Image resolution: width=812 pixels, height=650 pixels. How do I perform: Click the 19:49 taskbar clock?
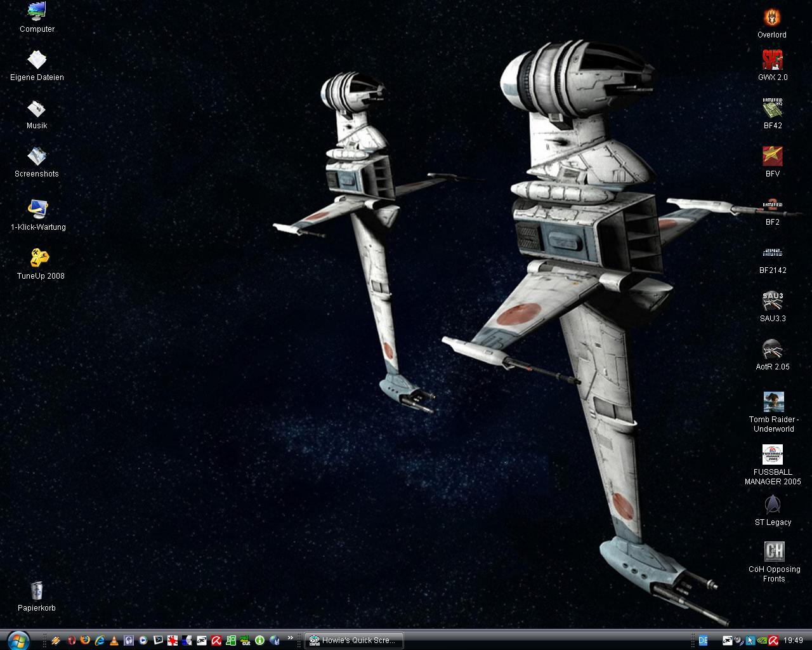[x=793, y=640]
